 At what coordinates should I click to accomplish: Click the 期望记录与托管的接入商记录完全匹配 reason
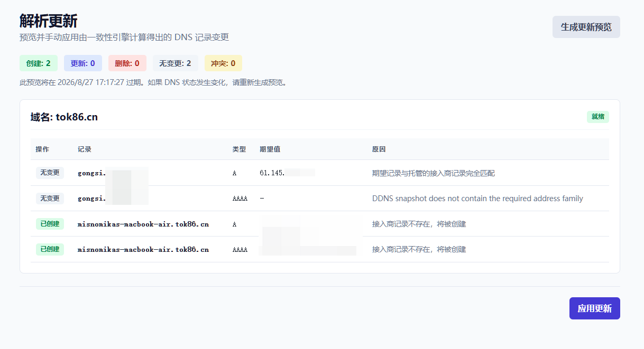click(434, 173)
